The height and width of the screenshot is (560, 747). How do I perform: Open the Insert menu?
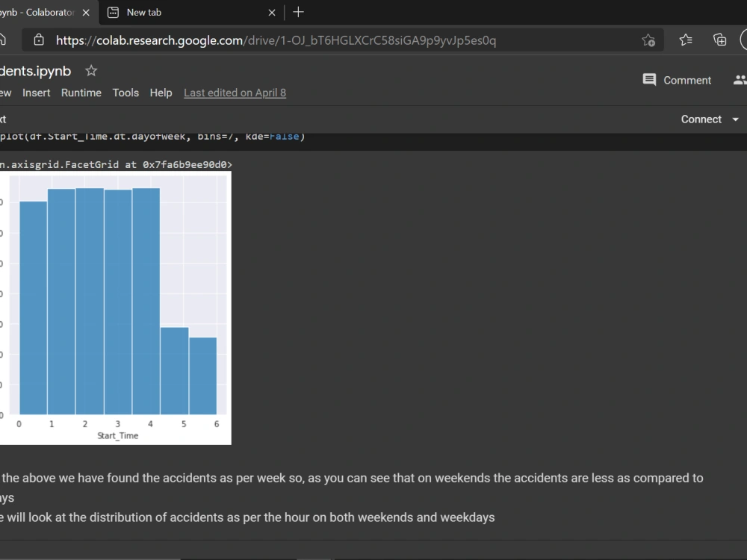click(x=36, y=93)
